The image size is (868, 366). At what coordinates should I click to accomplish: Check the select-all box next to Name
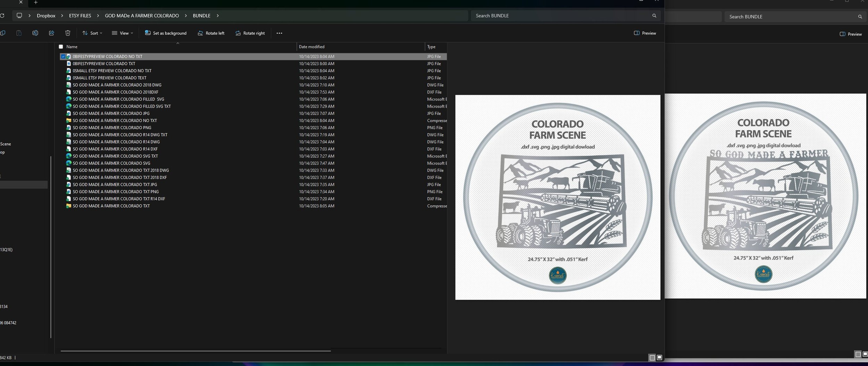click(x=61, y=46)
